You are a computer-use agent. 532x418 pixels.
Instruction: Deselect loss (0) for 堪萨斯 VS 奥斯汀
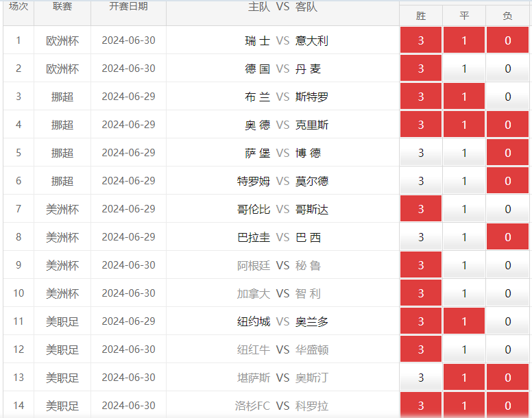click(x=507, y=378)
